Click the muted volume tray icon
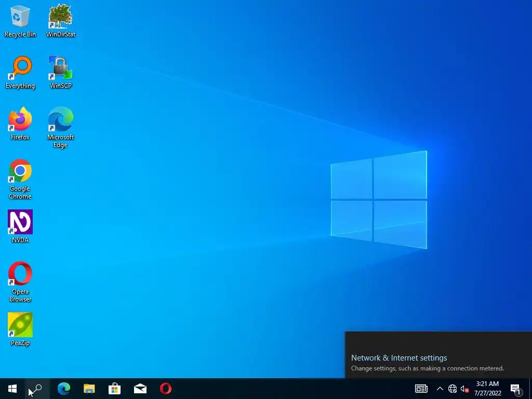This screenshot has height=399, width=532. [464, 389]
